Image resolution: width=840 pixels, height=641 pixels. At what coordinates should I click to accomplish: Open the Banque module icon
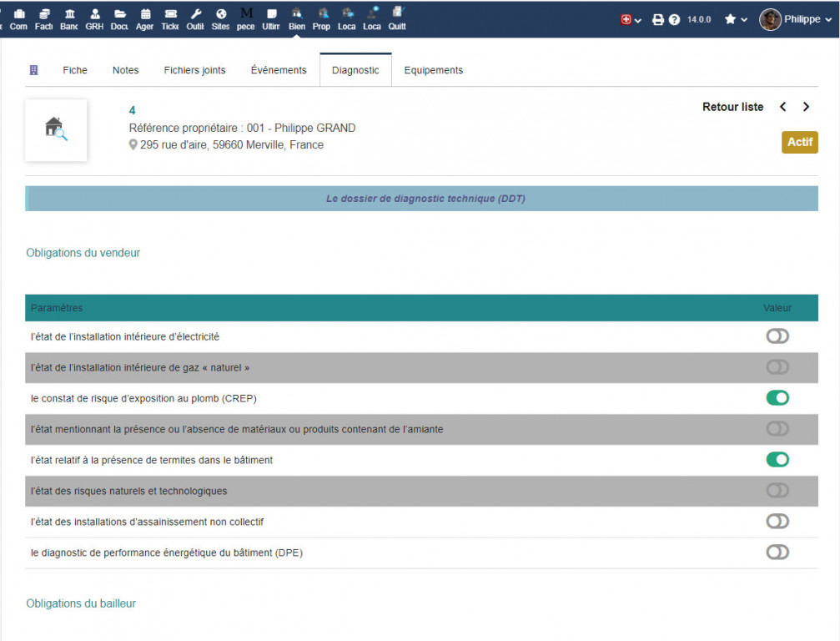coord(69,18)
